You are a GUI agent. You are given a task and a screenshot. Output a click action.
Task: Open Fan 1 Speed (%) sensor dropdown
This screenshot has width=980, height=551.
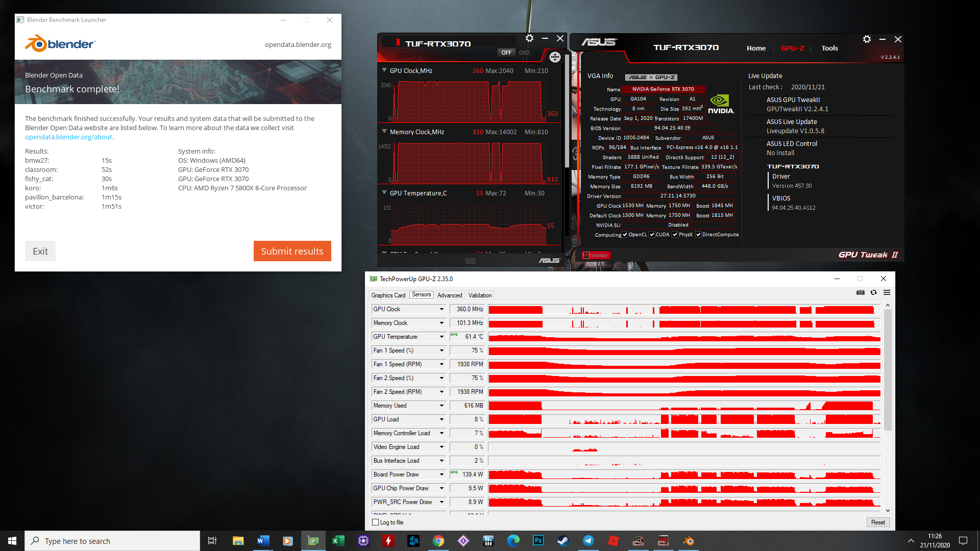click(x=442, y=350)
